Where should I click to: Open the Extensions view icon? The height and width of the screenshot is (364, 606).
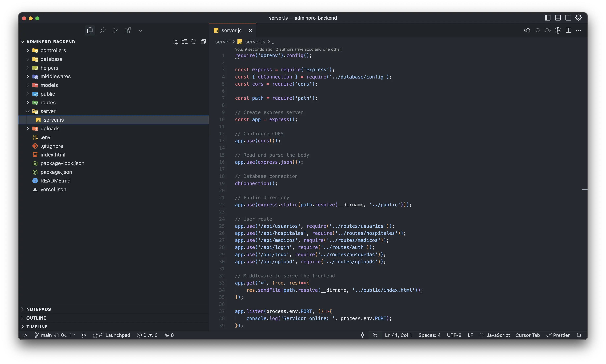(128, 30)
